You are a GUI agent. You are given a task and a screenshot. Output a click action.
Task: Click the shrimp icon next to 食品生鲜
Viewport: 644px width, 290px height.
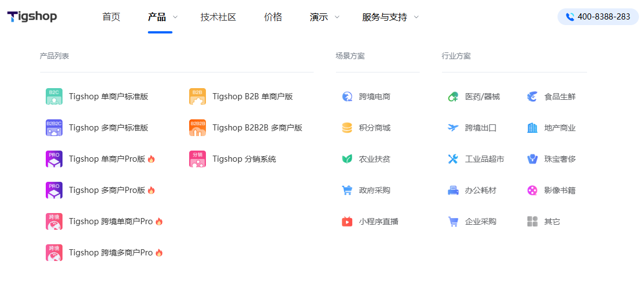click(x=532, y=97)
